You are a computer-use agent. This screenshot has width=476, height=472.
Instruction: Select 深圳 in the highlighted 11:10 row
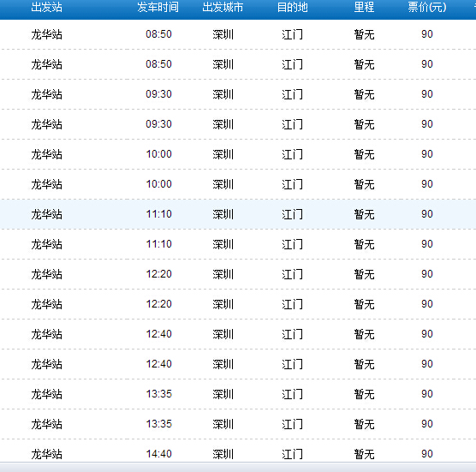pyautogui.click(x=223, y=214)
